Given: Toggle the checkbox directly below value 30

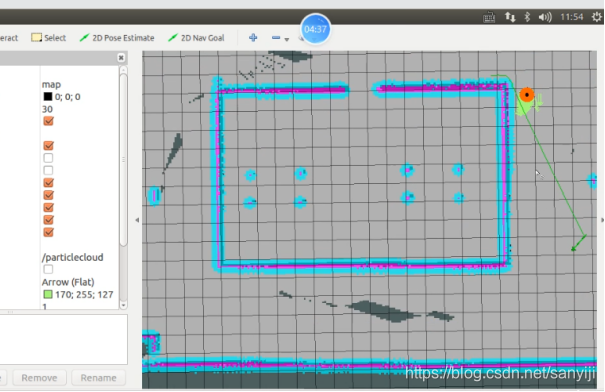Looking at the screenshot, I should (x=48, y=121).
